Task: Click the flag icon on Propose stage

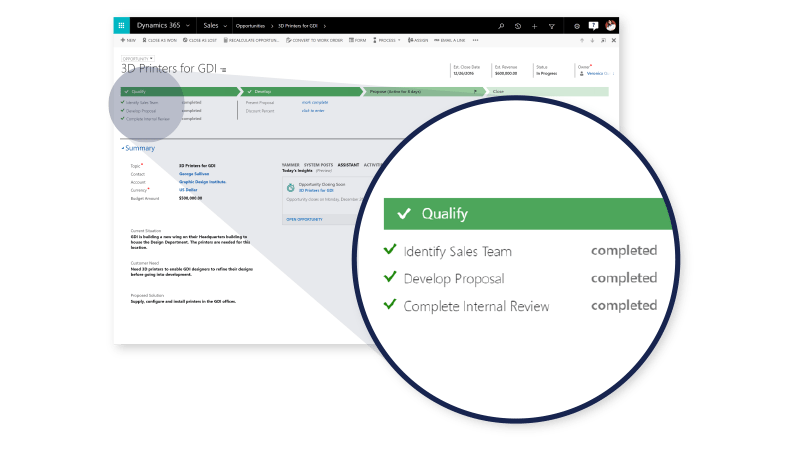Action: point(476,92)
